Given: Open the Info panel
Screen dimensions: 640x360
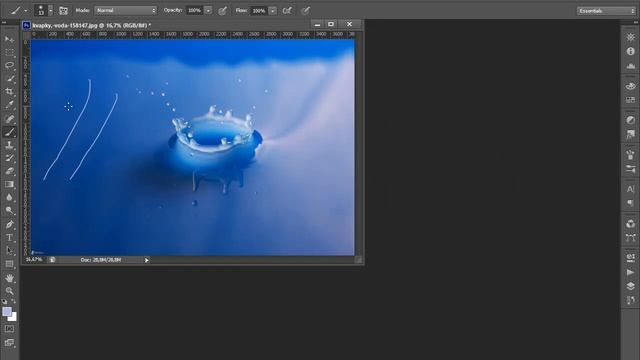Looking at the screenshot, I should (631, 51).
